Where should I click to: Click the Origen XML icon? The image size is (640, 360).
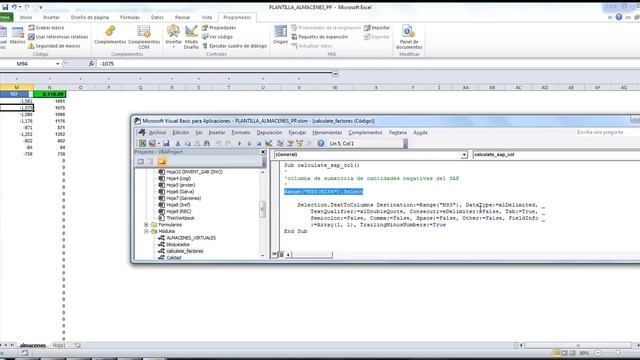tap(280, 35)
